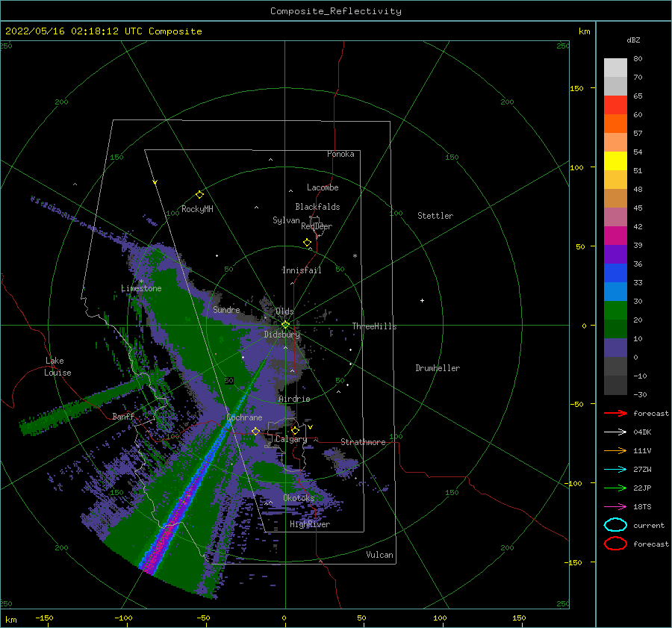Image resolution: width=672 pixels, height=628 pixels.
Task: Click the Airdrie label
Action: [294, 399]
